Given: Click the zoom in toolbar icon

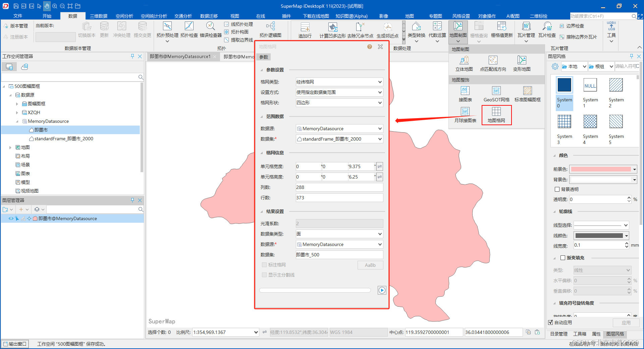Looking at the screenshot, I should [x=55, y=6].
